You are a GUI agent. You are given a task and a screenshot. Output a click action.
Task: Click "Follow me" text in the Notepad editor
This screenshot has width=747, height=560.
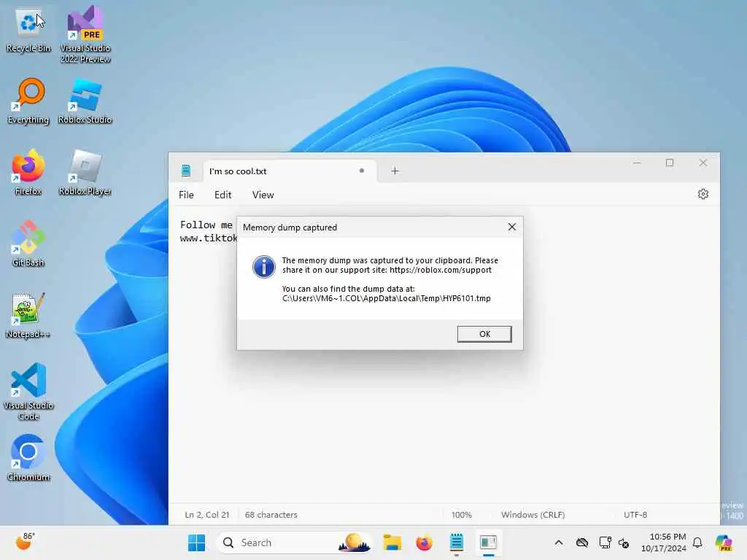pyautogui.click(x=206, y=225)
